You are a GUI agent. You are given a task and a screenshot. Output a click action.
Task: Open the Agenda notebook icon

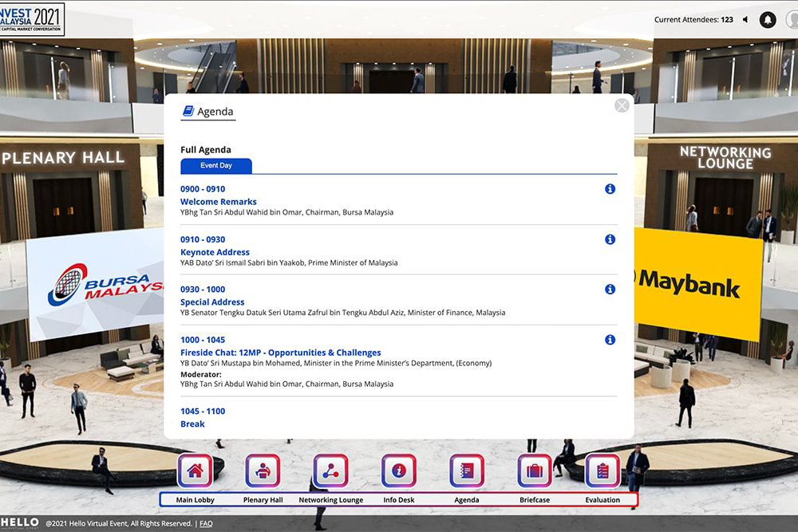pyautogui.click(x=467, y=471)
